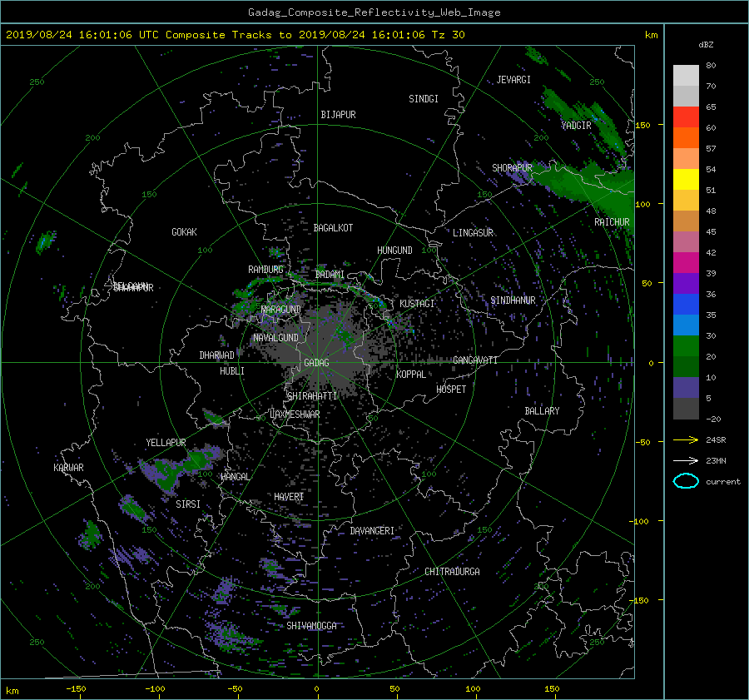Click the LINGASUR city label
The height and width of the screenshot is (700, 749).
click(473, 233)
